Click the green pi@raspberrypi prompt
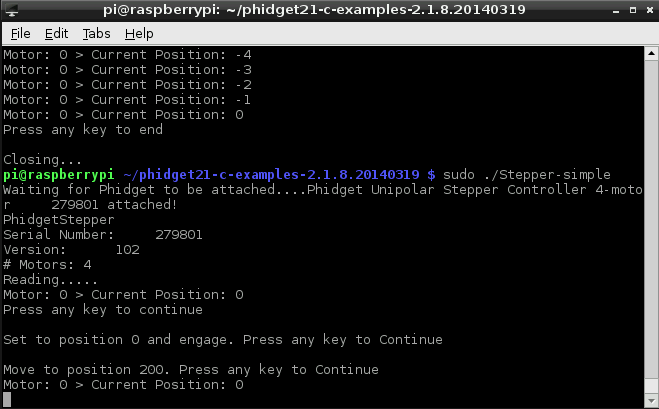This screenshot has width=659, height=409. [58, 174]
